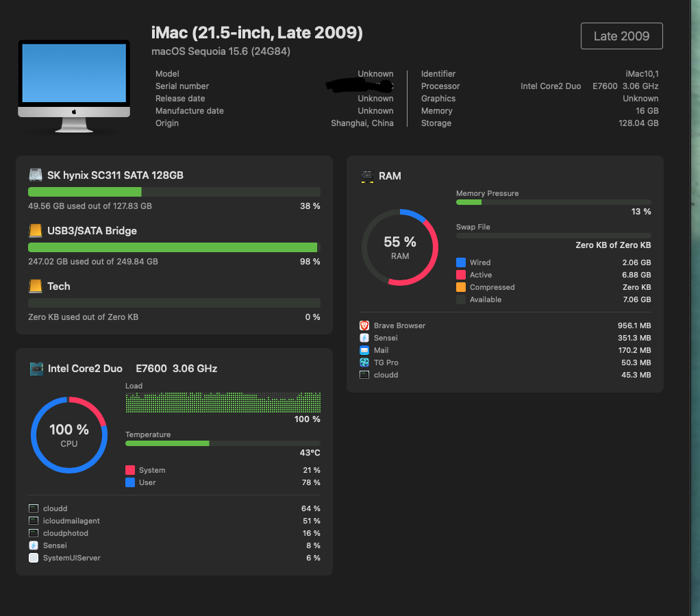Click the iMac10,1 identifier value
The width and height of the screenshot is (700, 616).
[x=642, y=74]
